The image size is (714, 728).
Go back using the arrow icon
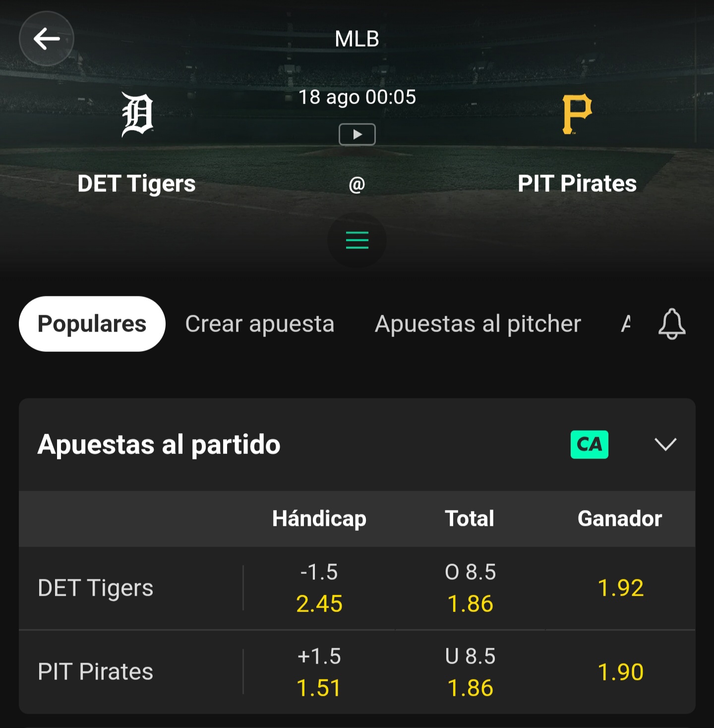click(x=47, y=39)
